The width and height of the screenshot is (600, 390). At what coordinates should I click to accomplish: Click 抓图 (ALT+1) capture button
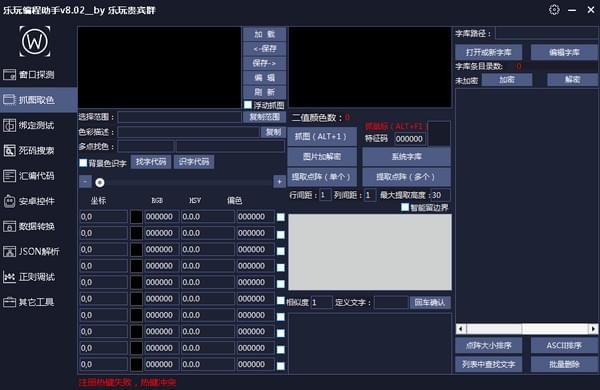[x=322, y=137]
